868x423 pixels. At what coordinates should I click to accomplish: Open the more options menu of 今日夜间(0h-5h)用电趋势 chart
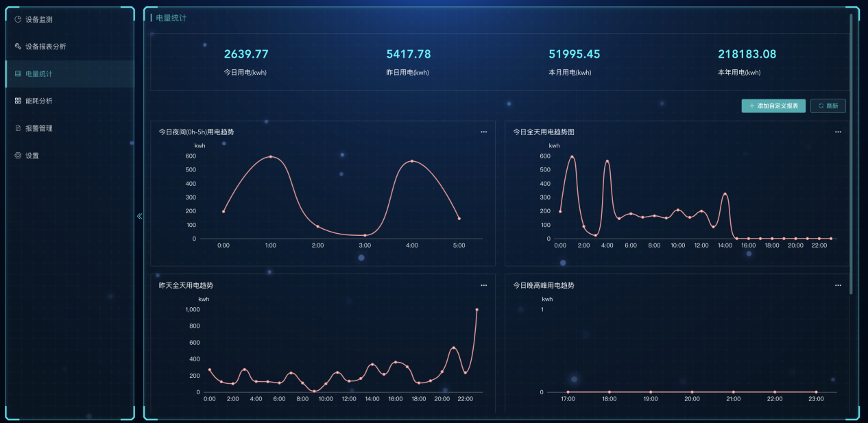483,132
